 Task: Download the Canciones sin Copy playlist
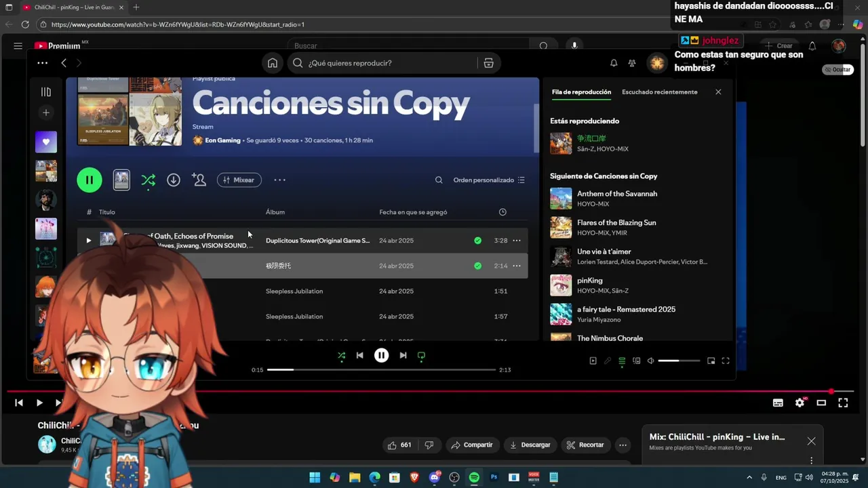click(174, 180)
